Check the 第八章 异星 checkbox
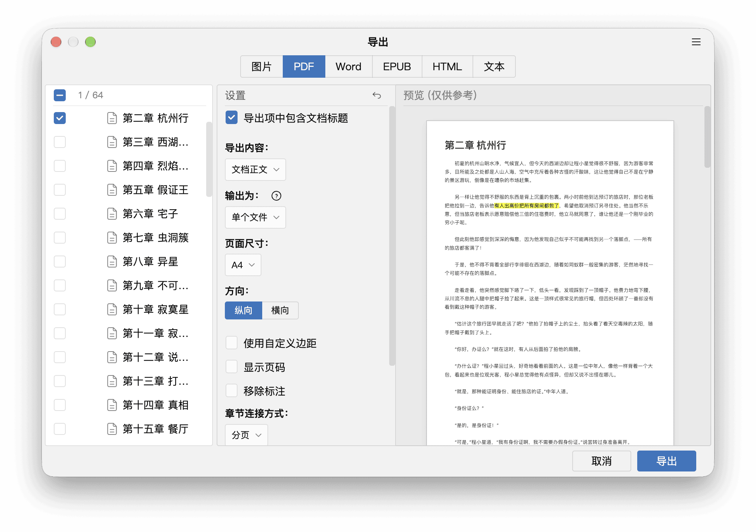This screenshot has width=756, height=532. tap(60, 262)
